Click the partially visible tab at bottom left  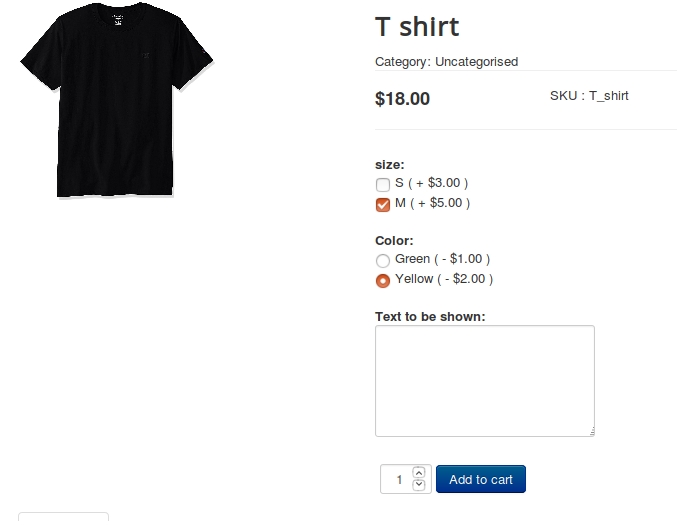click(x=63, y=519)
